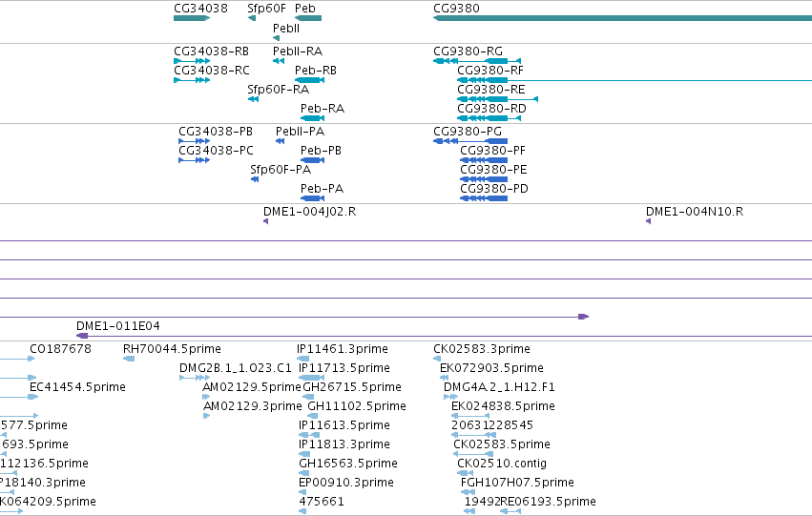
Task: Click the AM02129.5prime EST label
Action: coord(252,387)
